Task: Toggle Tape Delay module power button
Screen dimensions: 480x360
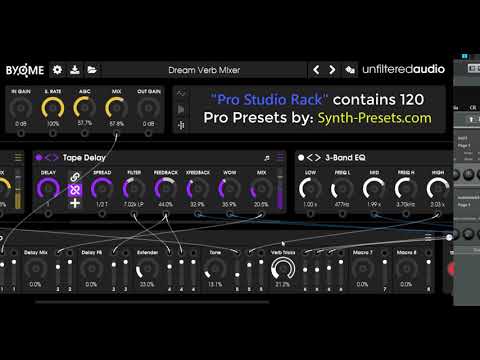Action: point(38,157)
